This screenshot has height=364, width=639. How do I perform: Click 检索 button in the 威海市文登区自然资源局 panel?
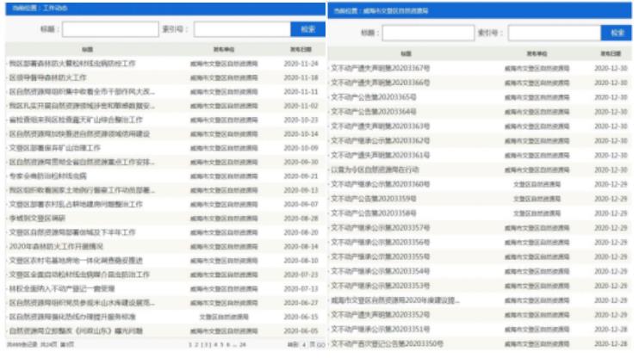point(616,33)
